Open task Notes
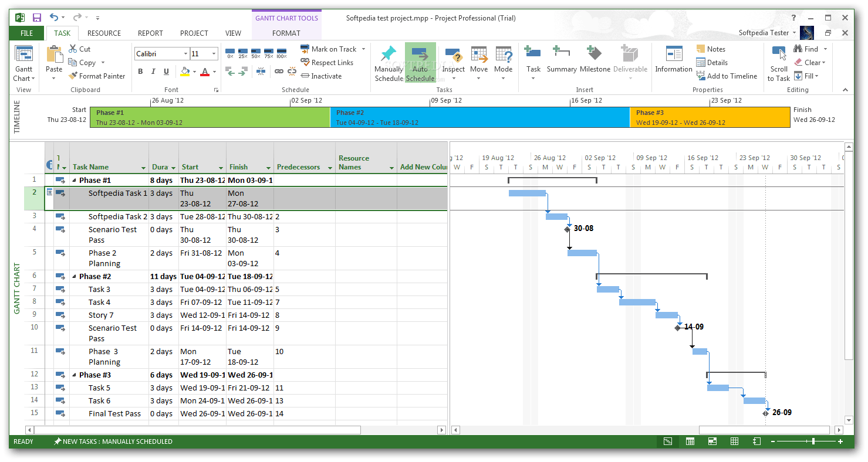The image size is (868, 462). [x=711, y=49]
